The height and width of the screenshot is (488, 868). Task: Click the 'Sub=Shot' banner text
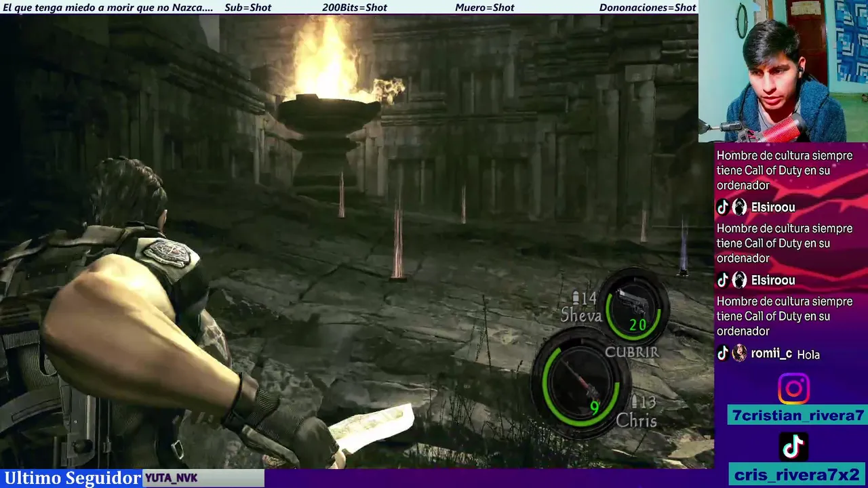(248, 7)
